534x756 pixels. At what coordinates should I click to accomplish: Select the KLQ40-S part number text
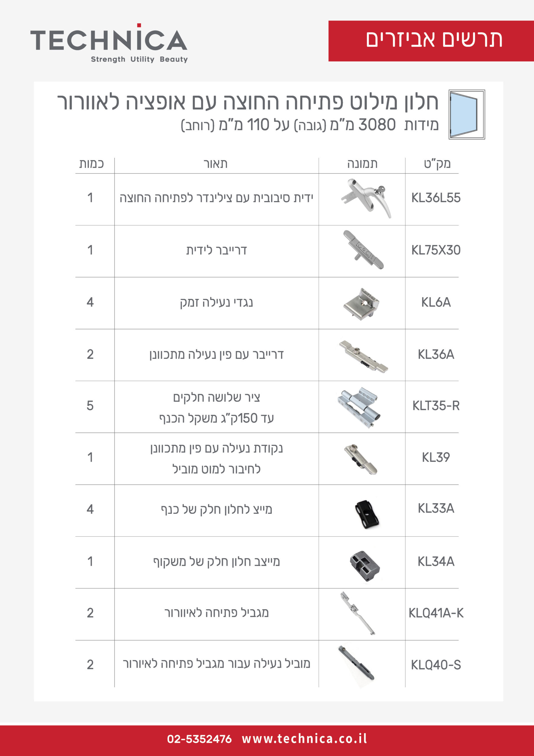436,665
